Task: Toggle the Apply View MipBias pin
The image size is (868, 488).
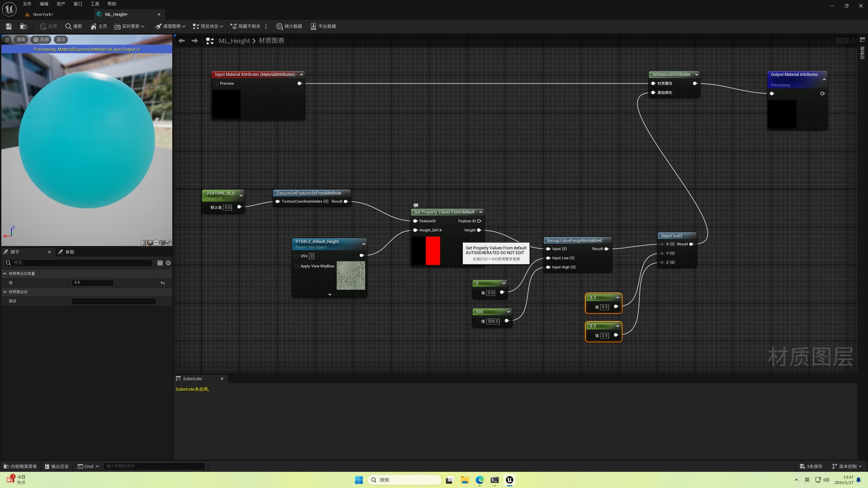Action: pos(297,266)
